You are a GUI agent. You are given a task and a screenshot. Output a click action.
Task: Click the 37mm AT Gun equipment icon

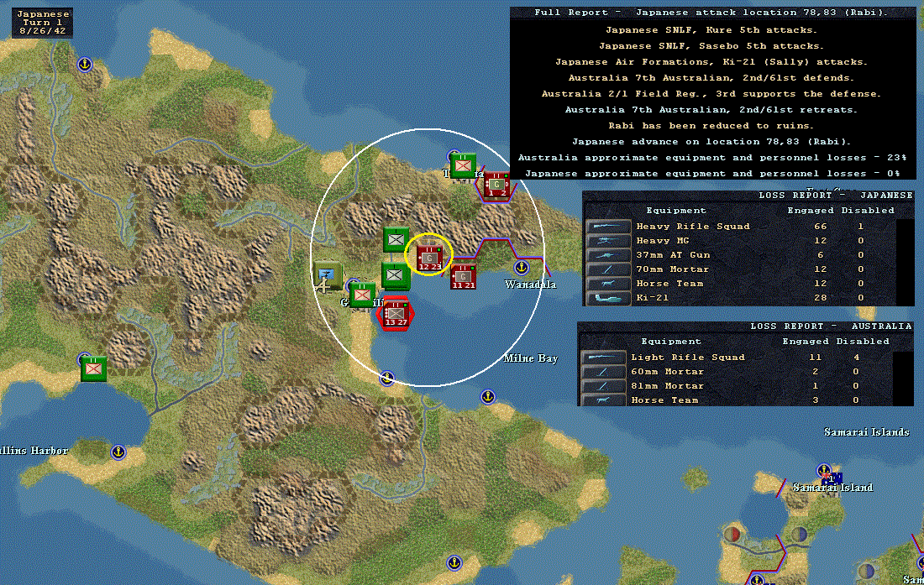tap(608, 255)
